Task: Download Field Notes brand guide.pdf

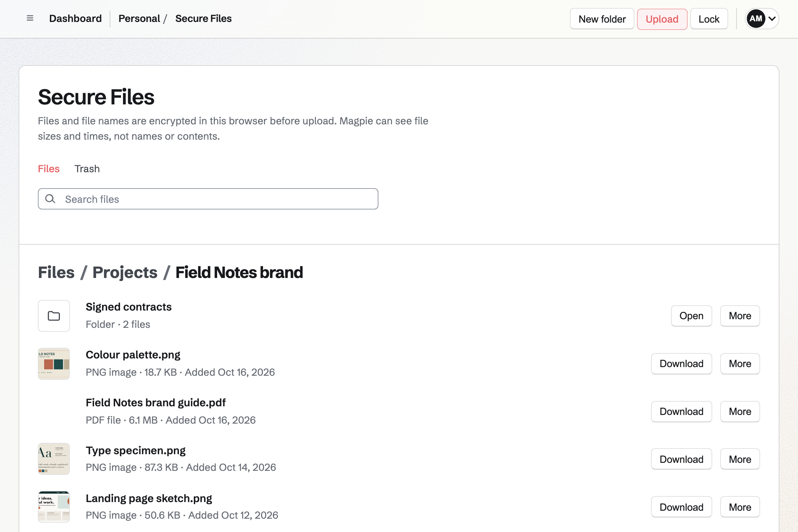Action: pos(681,412)
